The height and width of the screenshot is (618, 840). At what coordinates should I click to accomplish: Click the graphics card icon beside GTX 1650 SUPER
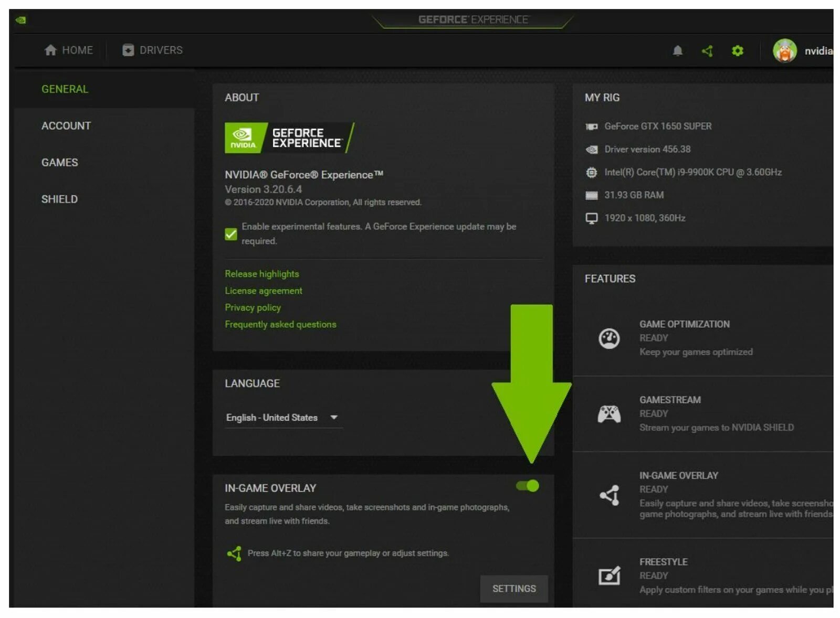click(x=591, y=126)
